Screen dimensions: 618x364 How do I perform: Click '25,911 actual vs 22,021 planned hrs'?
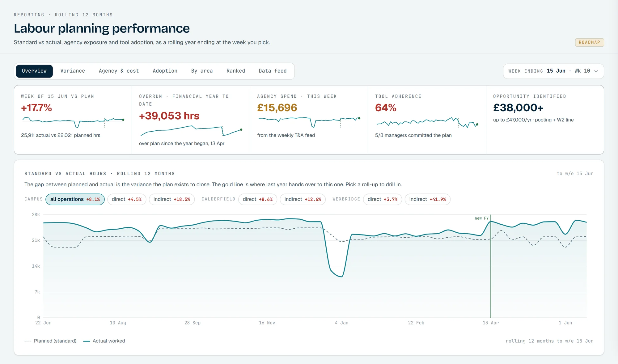pyautogui.click(x=61, y=135)
